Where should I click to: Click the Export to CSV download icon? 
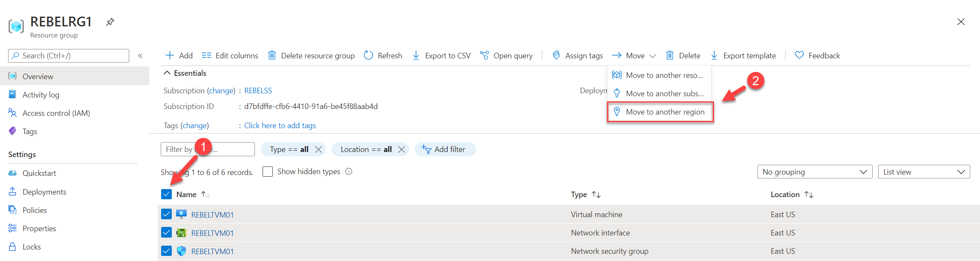416,55
